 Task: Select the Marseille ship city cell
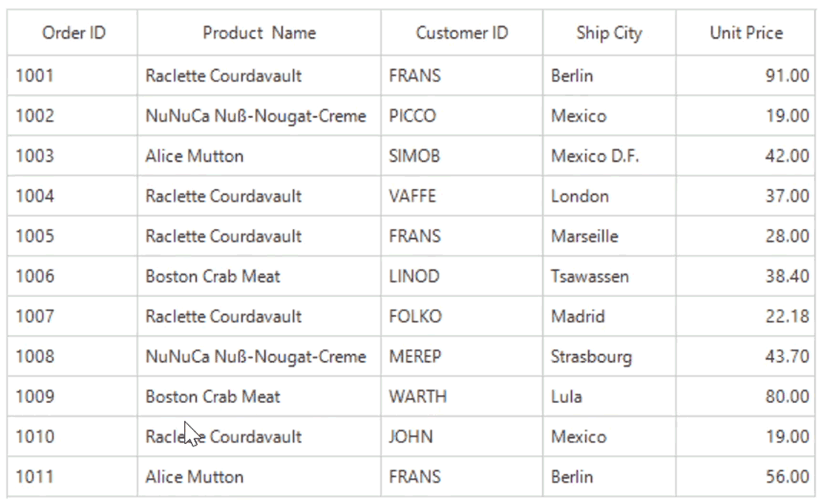pos(584,236)
